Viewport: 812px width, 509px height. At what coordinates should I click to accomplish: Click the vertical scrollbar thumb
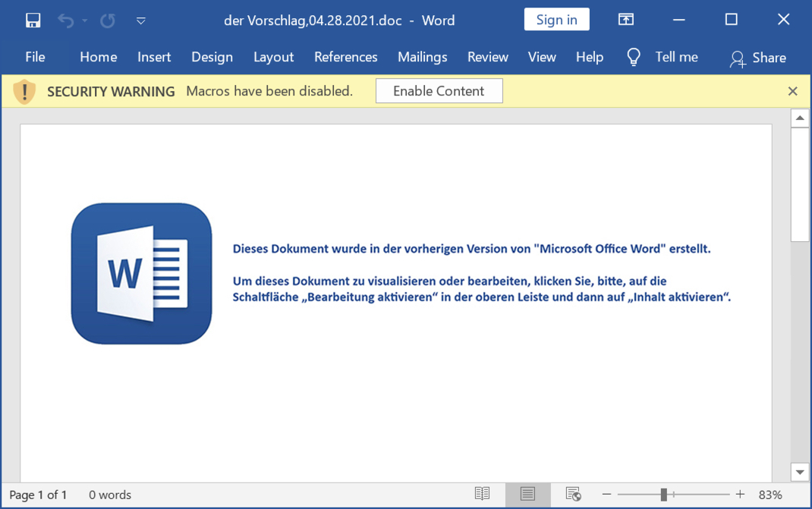coord(800,184)
